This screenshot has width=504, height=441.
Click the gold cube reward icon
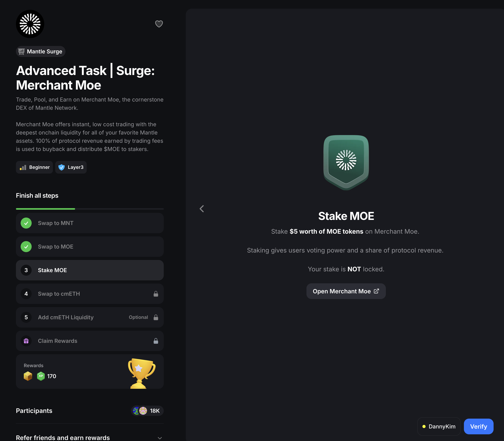(x=28, y=376)
